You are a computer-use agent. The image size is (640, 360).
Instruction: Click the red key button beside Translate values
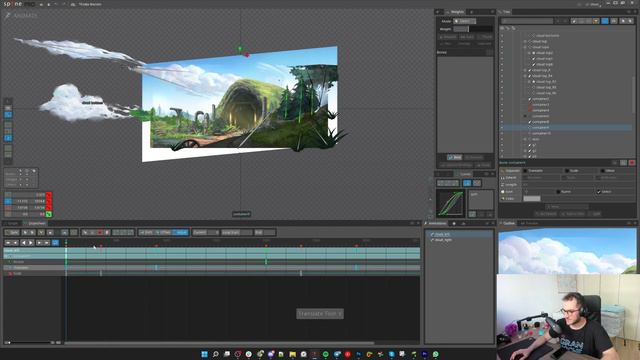coord(49,201)
